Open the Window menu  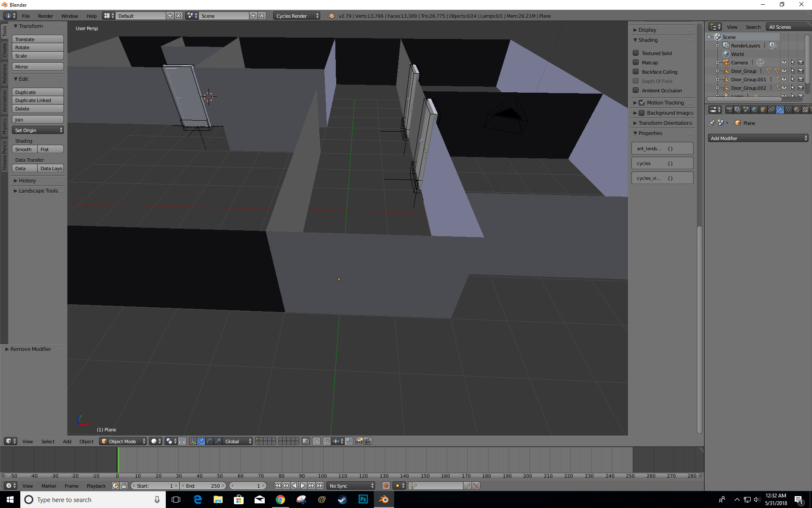click(69, 16)
